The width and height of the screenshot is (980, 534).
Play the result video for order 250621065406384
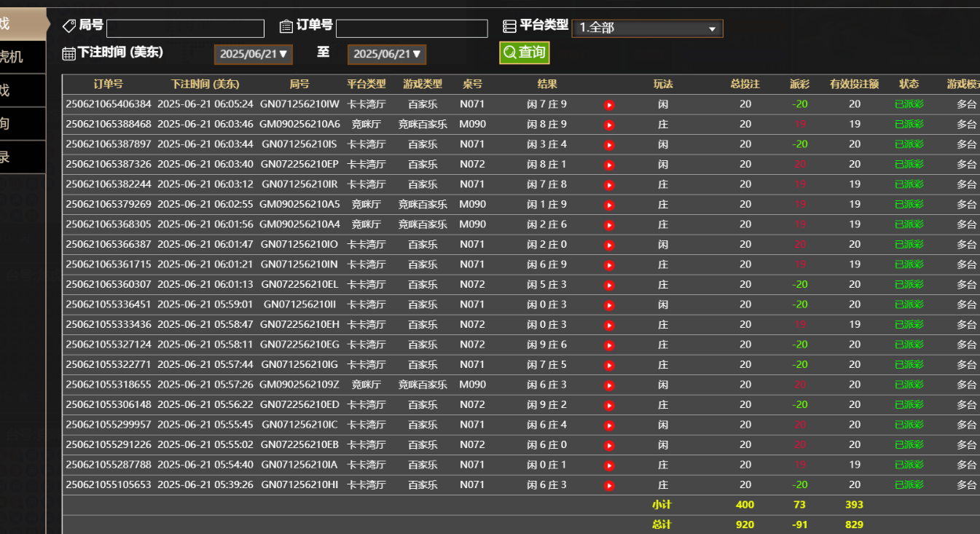click(x=608, y=104)
